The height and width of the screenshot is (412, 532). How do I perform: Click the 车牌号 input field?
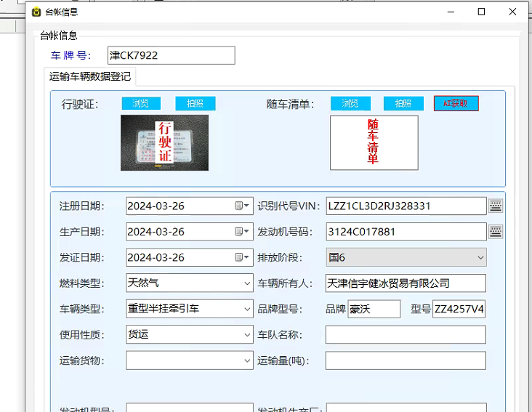pyautogui.click(x=171, y=55)
